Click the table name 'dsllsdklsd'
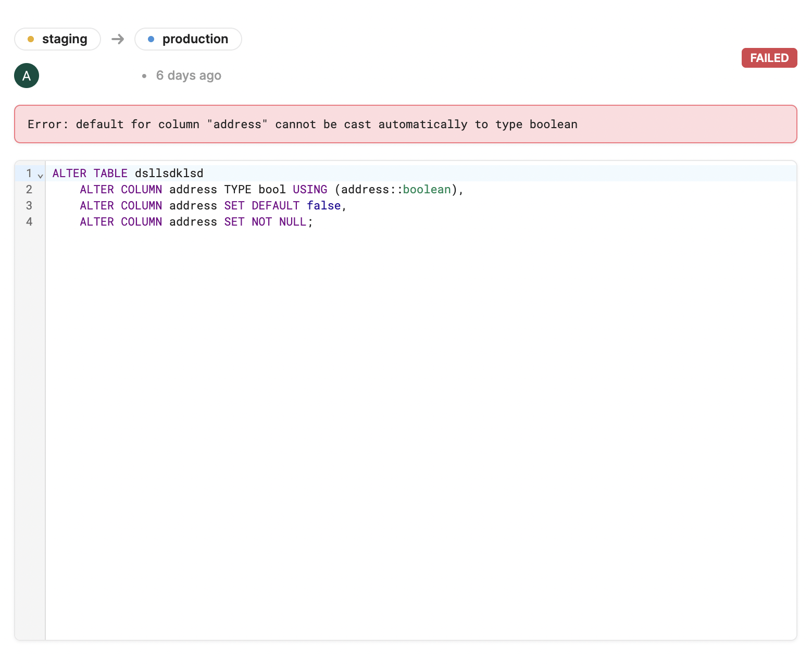Screen dimensions: 812x669 click(x=169, y=173)
